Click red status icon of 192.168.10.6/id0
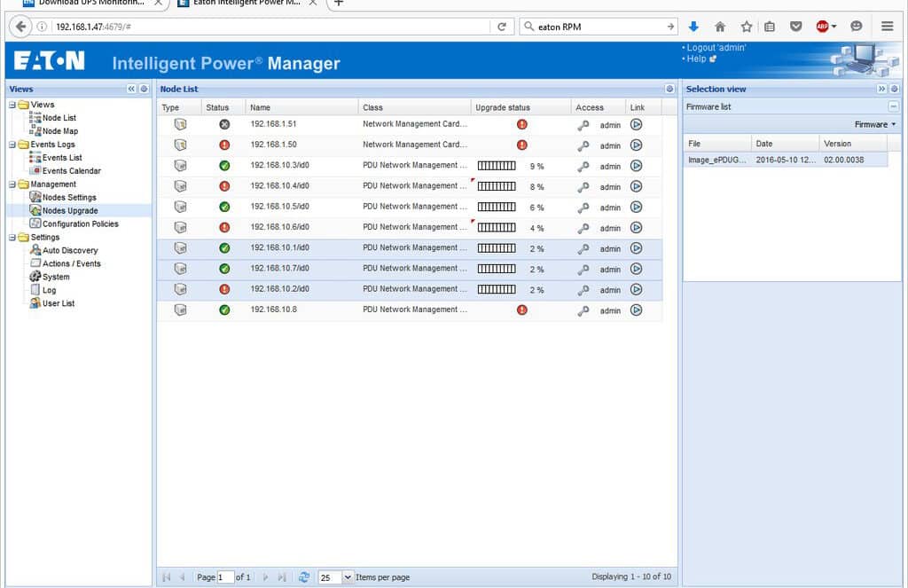The width and height of the screenshot is (908, 588). [224, 228]
